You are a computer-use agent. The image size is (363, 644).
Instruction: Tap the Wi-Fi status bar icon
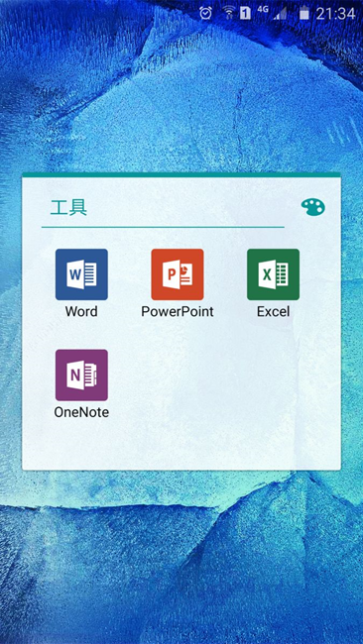pos(228,13)
